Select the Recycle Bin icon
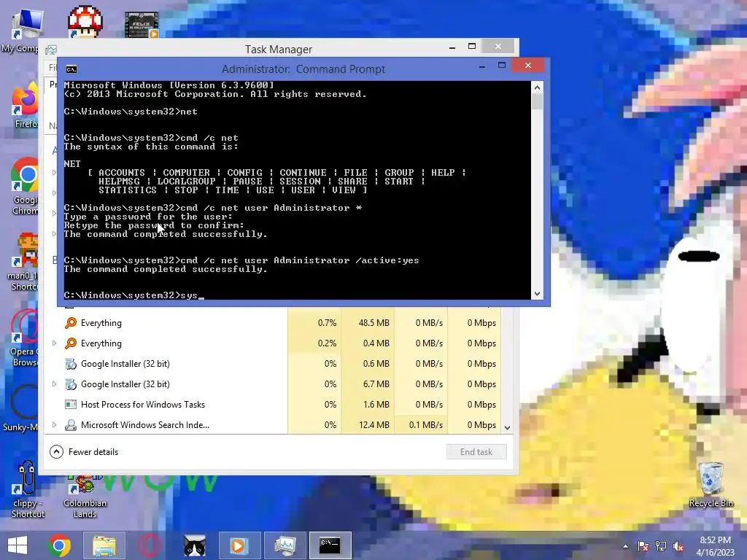This screenshot has width=747, height=560. coord(711,485)
